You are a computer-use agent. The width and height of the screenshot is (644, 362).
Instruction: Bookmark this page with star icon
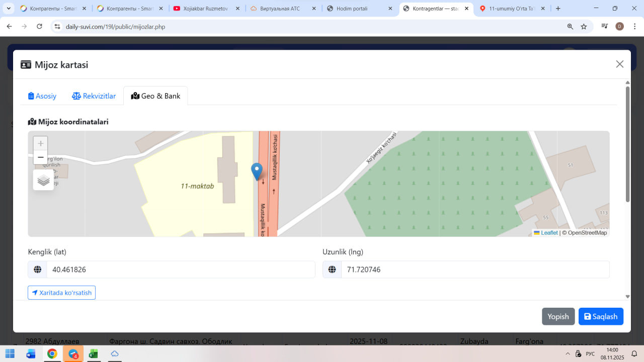(584, 27)
